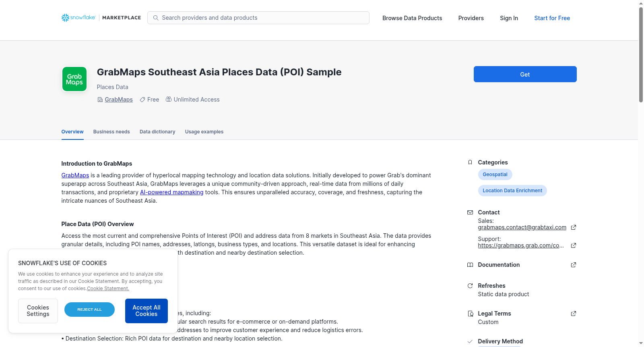644x347 pixels.
Task: Select the Geospatial category chip
Action: point(495,175)
